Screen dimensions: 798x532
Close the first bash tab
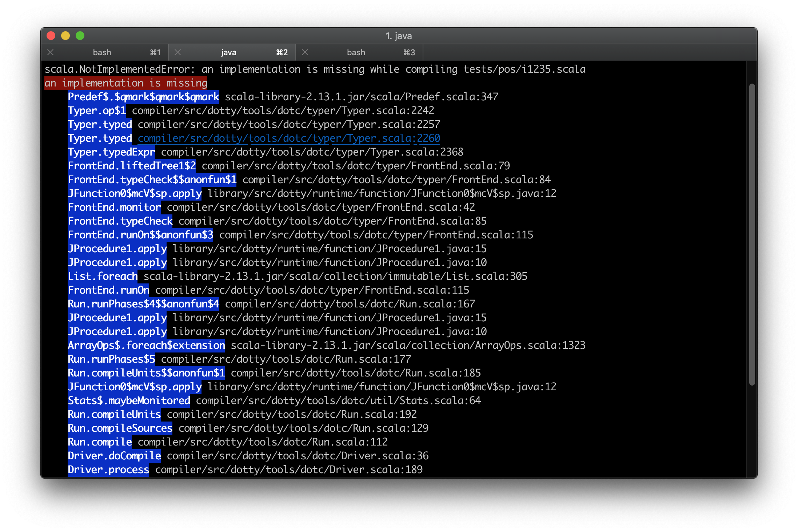(51, 52)
